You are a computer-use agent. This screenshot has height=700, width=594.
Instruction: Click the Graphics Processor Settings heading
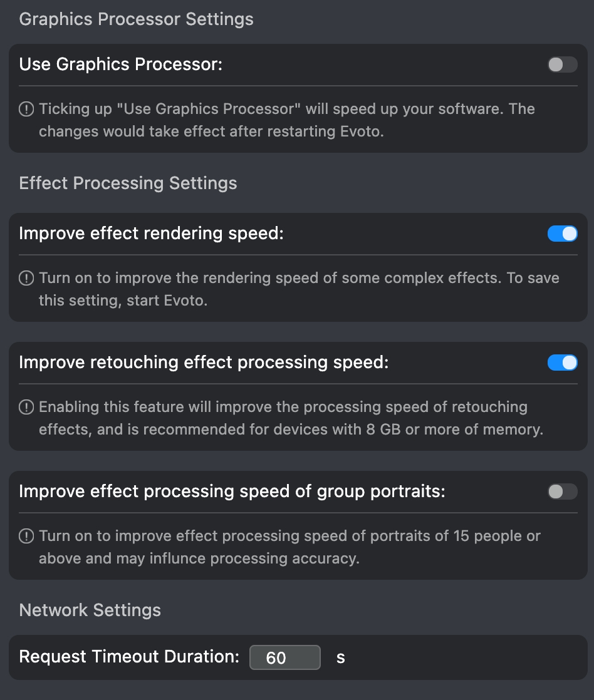pyautogui.click(x=137, y=19)
